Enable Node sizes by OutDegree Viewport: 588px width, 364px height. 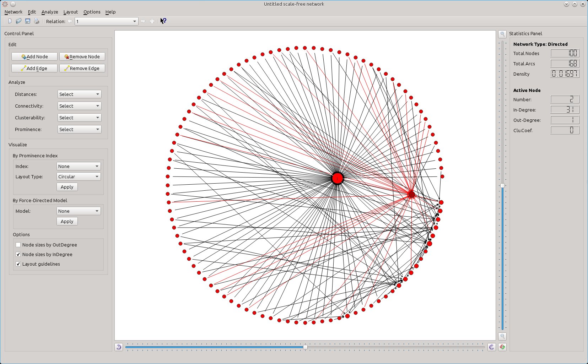click(18, 245)
